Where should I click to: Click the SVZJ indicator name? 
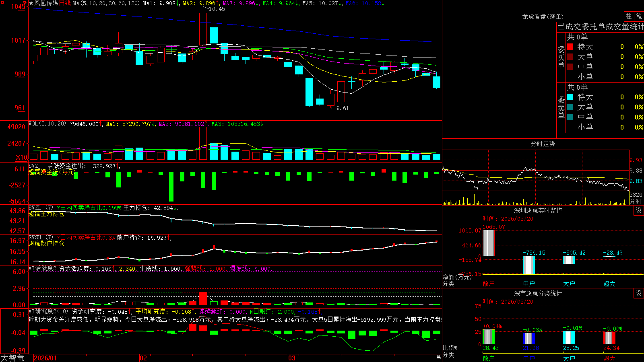point(35,166)
